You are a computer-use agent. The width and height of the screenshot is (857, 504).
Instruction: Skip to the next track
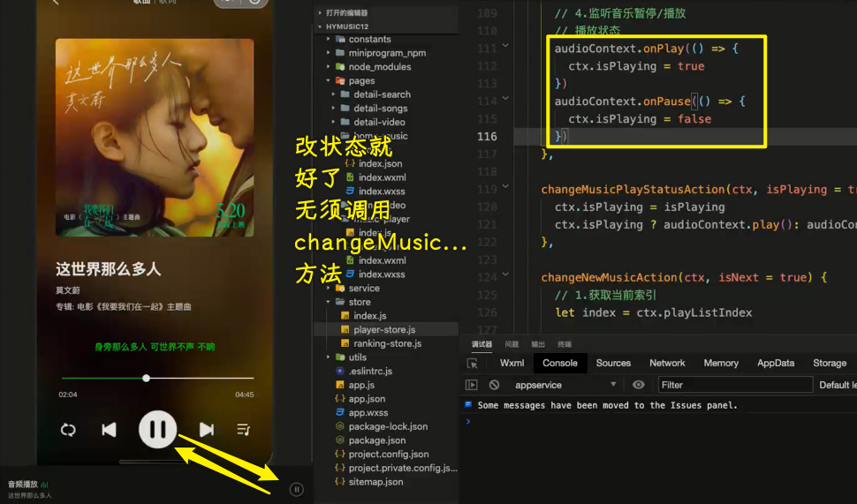(206, 430)
